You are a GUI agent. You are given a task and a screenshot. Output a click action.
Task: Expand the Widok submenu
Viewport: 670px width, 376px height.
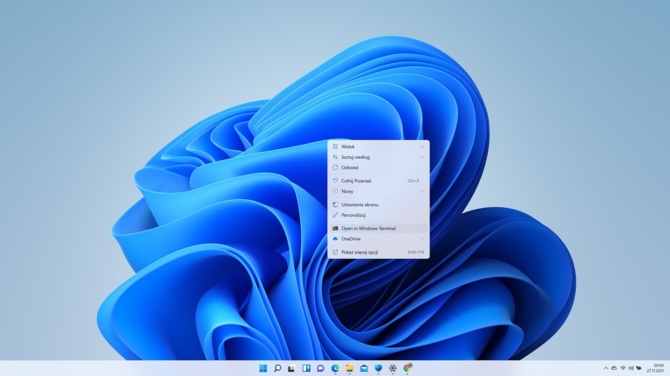(379, 147)
